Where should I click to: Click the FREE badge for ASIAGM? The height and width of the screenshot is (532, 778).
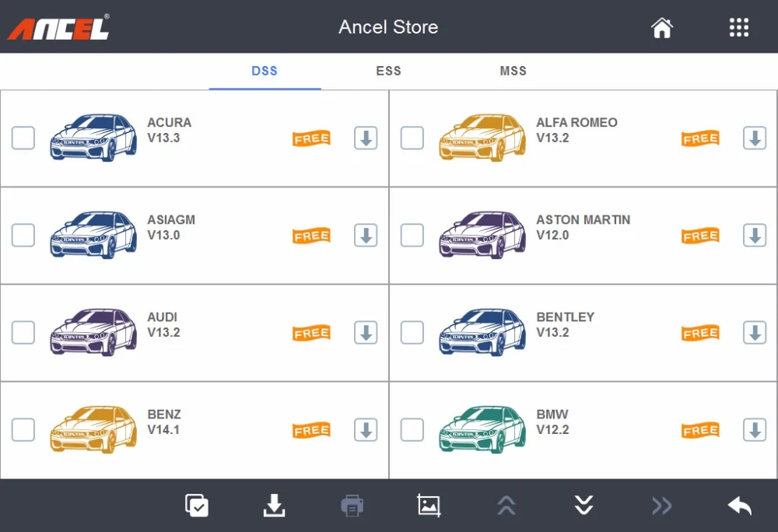click(x=311, y=236)
